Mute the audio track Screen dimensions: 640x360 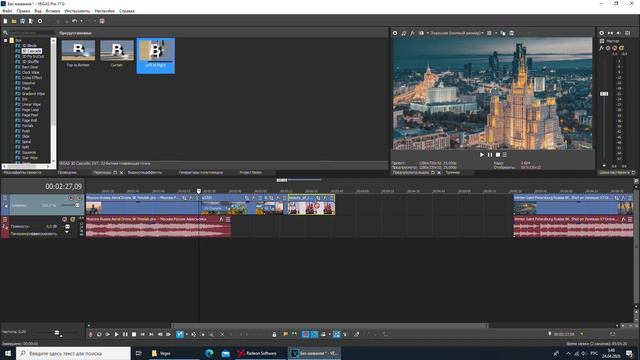(x=64, y=219)
